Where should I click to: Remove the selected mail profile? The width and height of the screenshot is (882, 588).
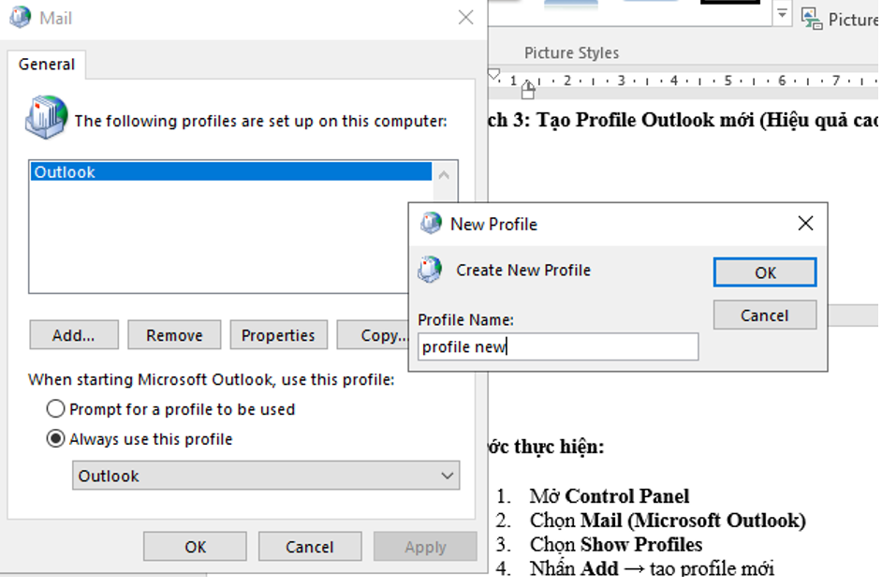(x=174, y=335)
